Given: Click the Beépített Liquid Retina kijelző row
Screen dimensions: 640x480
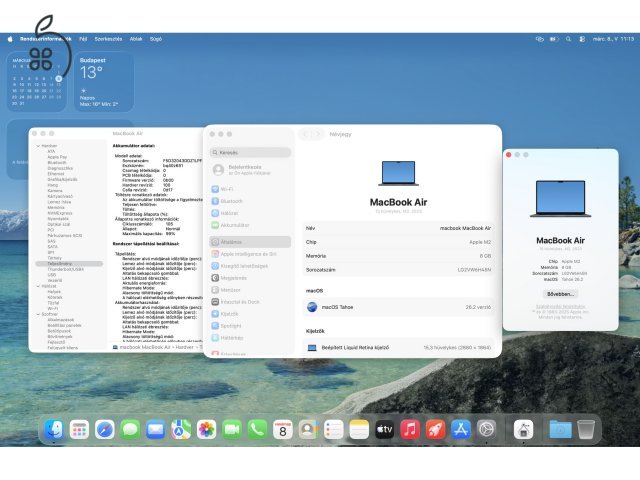Looking at the screenshot, I should pos(398,348).
